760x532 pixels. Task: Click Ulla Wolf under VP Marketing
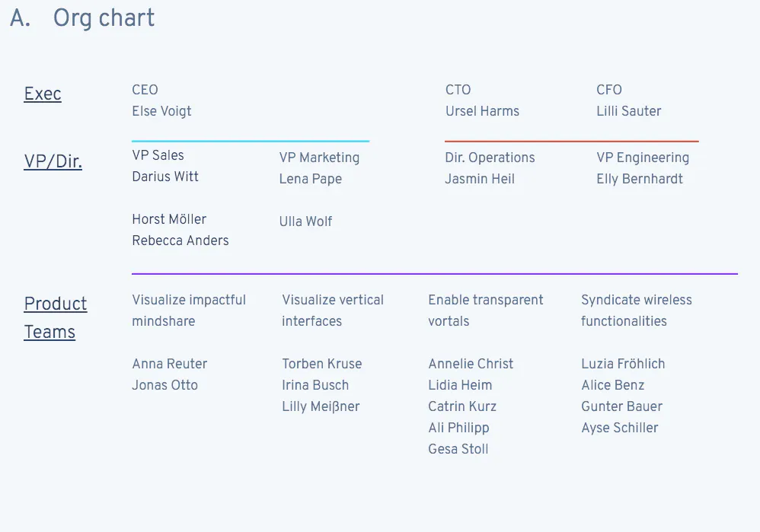point(305,221)
